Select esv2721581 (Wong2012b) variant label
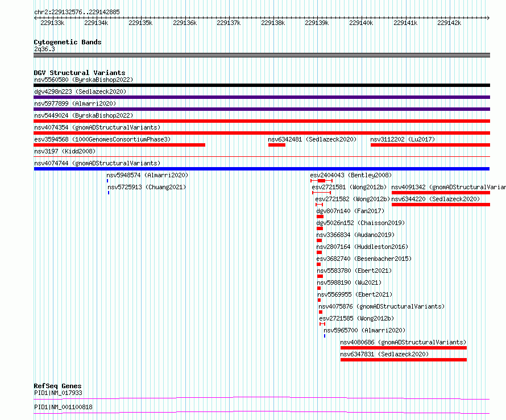This screenshot has width=506, height=420. click(349, 187)
